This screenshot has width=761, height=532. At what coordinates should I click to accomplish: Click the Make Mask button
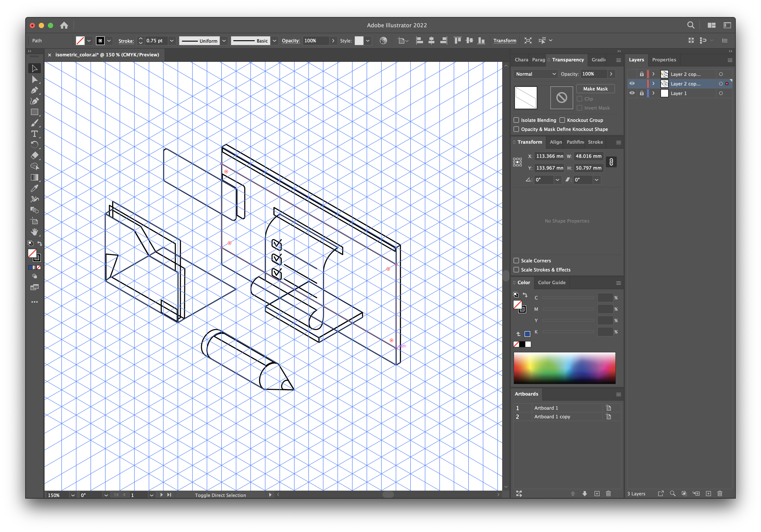point(595,89)
